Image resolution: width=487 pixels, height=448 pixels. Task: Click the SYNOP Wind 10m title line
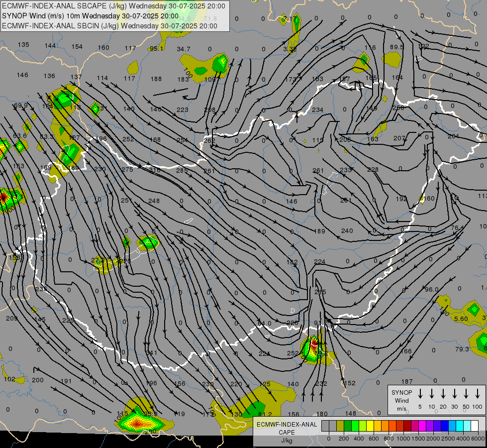coord(90,16)
